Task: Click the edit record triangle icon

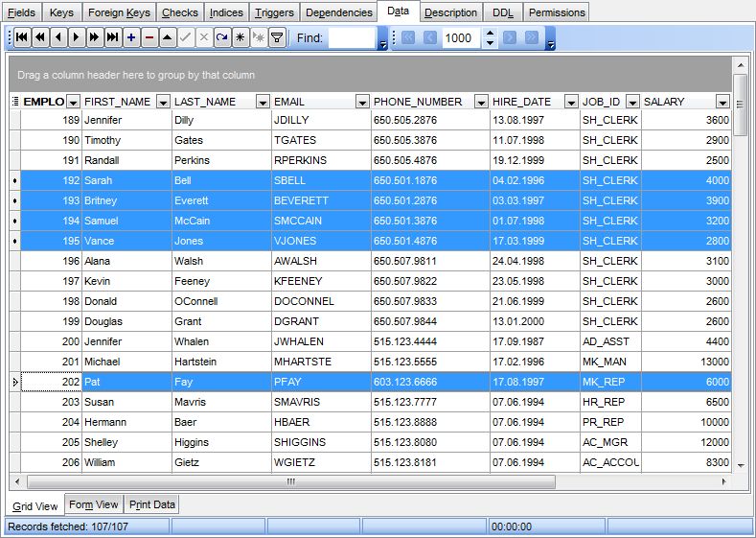Action: click(x=167, y=38)
